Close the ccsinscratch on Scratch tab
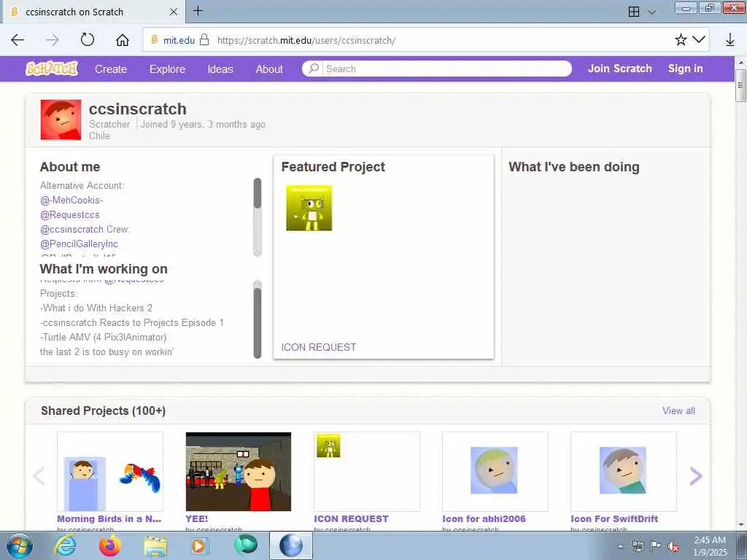The image size is (747, 560). pyautogui.click(x=174, y=12)
